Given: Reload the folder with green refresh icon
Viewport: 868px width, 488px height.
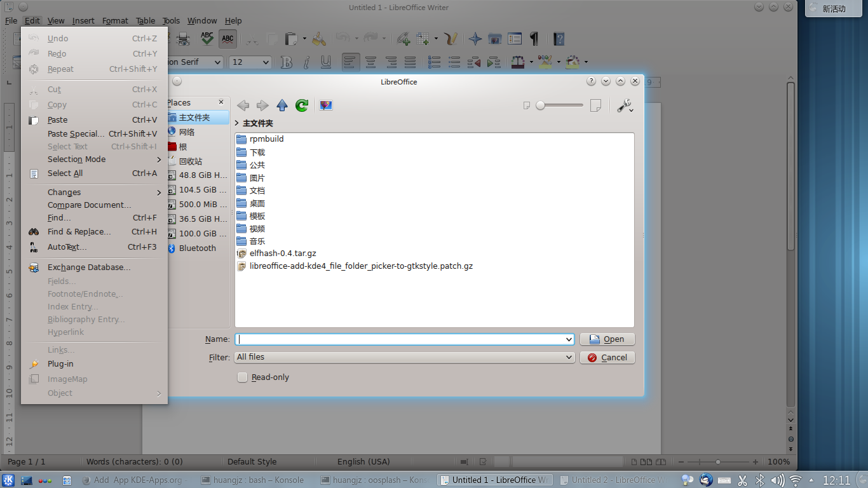Looking at the screenshot, I should click(x=302, y=105).
